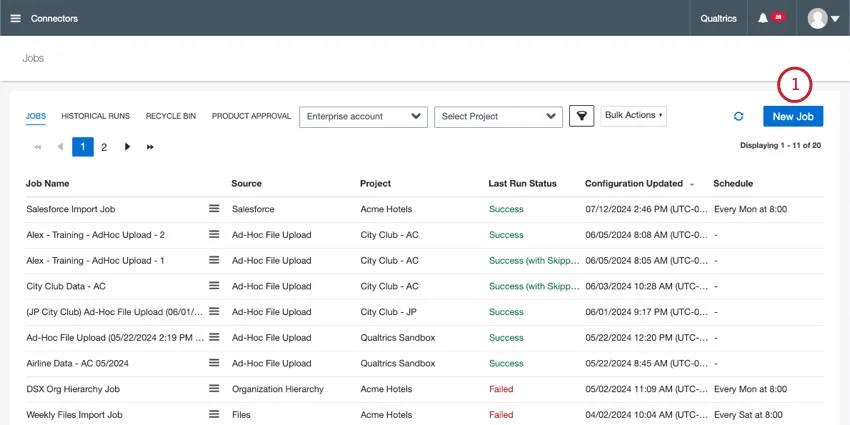Open the Select Project dropdown
The image size is (850, 425).
pos(498,116)
